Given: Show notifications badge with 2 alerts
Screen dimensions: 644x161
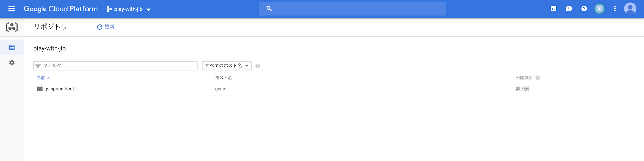Looking at the screenshot, I should click(599, 9).
